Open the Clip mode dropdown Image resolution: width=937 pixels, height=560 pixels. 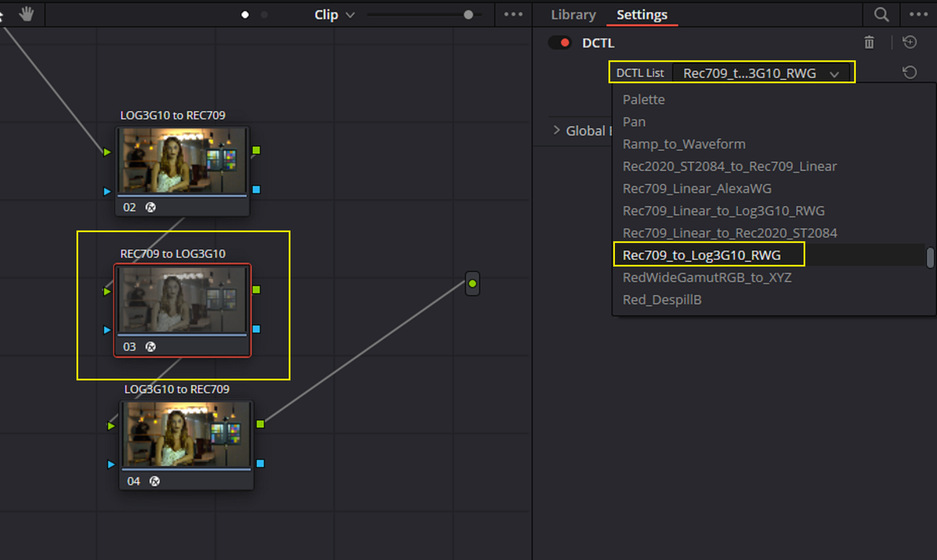pos(335,15)
